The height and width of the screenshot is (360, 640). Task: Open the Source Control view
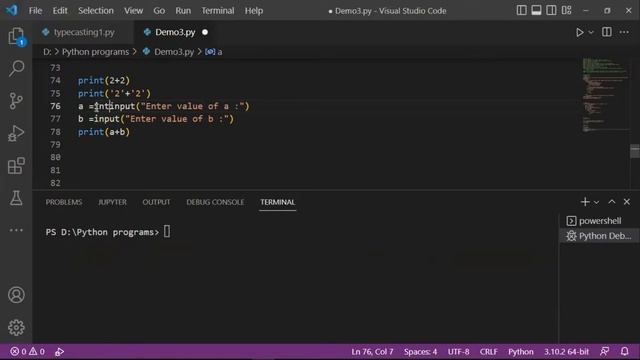pos(16,101)
